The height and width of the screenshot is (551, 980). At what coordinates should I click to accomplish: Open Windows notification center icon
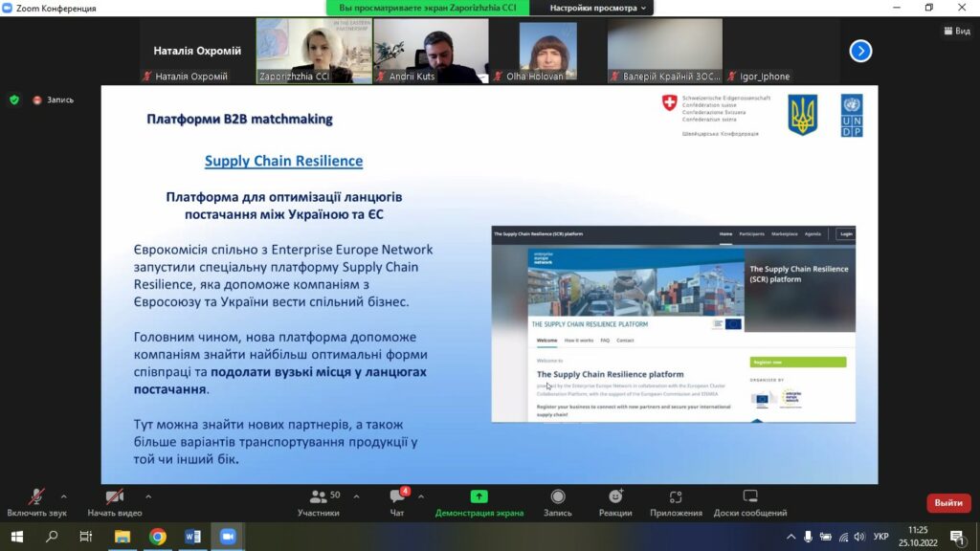957,537
